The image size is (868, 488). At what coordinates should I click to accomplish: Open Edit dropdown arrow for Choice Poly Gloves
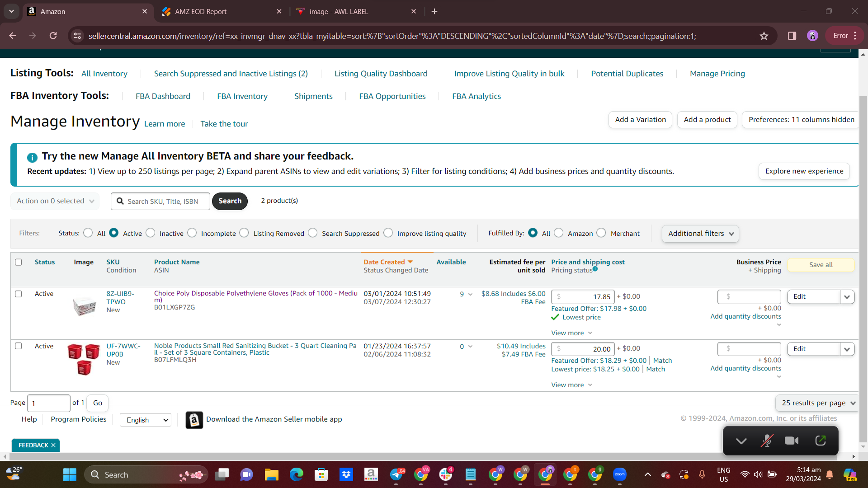(x=847, y=297)
